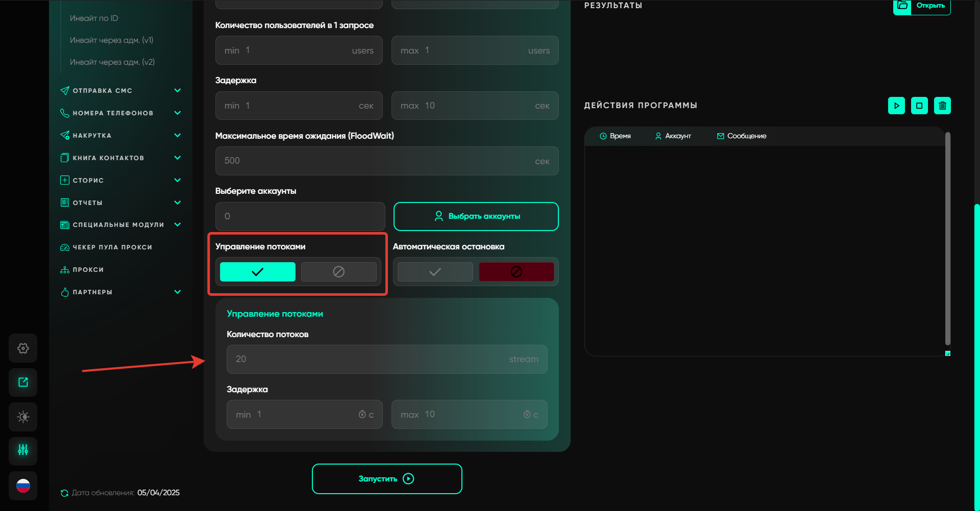Viewport: 980px width, 511px height.
Task: Select Инвайт через адм. (v1) menu item
Action: click(111, 40)
